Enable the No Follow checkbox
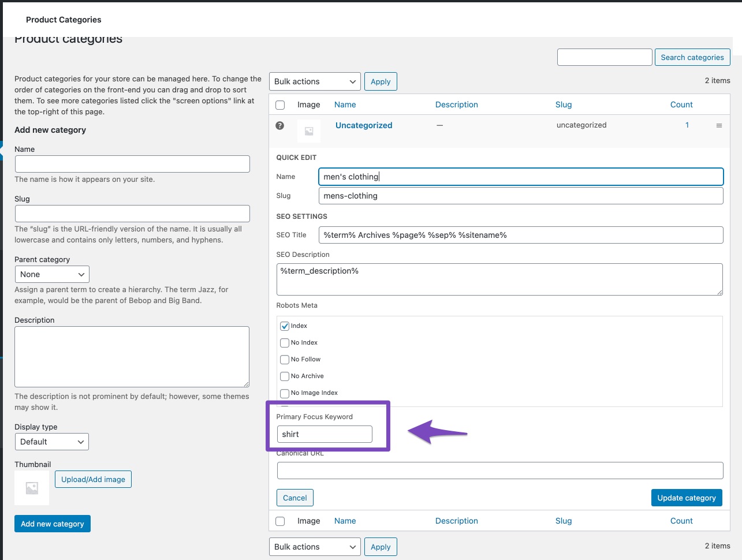The height and width of the screenshot is (560, 742). 285,360
